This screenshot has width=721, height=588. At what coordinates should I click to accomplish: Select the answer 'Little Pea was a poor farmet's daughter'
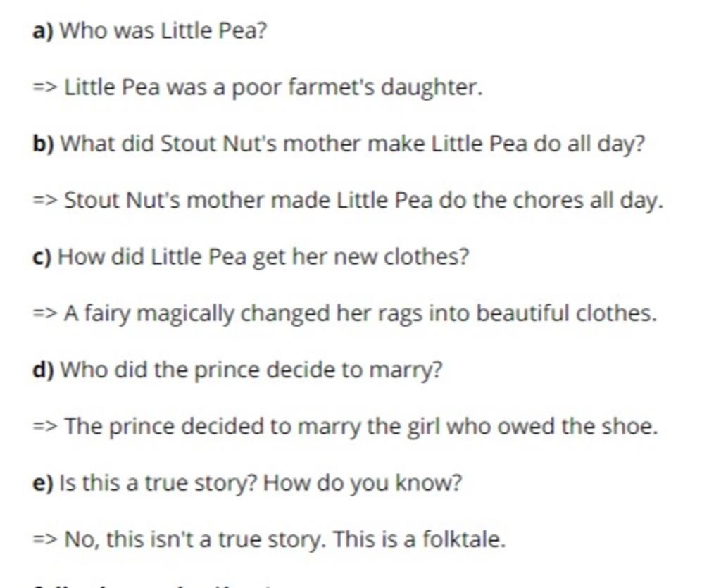point(273,87)
